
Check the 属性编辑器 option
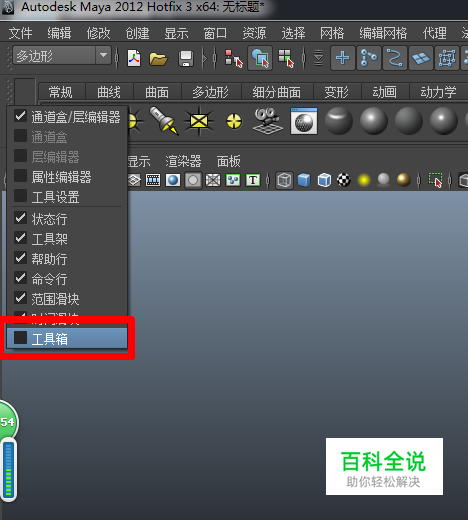pyautogui.click(x=67, y=177)
